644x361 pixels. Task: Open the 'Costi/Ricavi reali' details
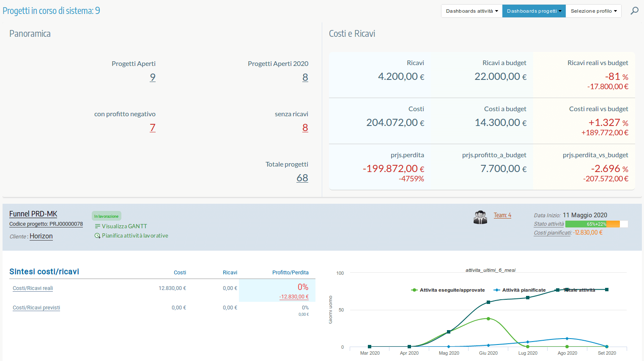tap(33, 288)
